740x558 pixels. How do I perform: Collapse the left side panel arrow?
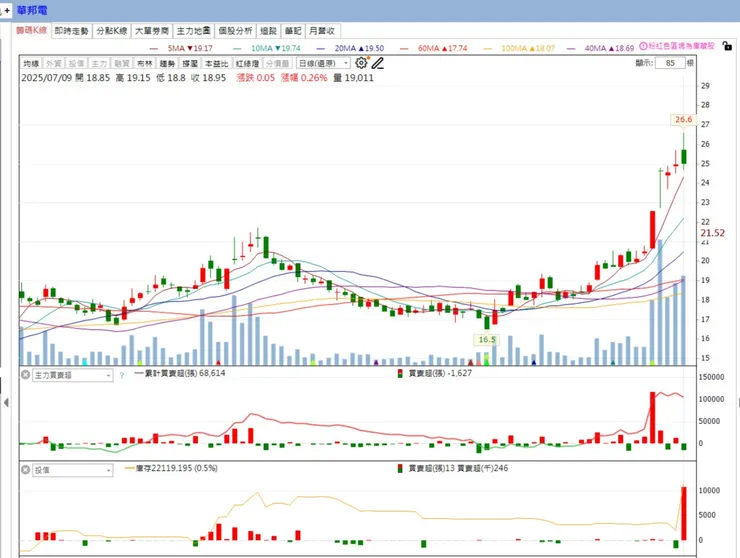click(6, 403)
